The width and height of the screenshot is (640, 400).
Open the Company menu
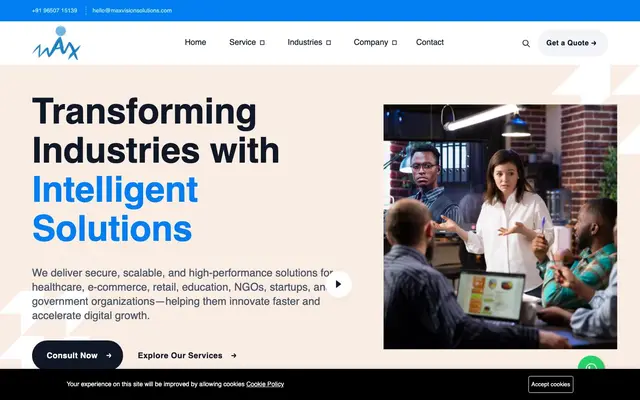pos(371,42)
